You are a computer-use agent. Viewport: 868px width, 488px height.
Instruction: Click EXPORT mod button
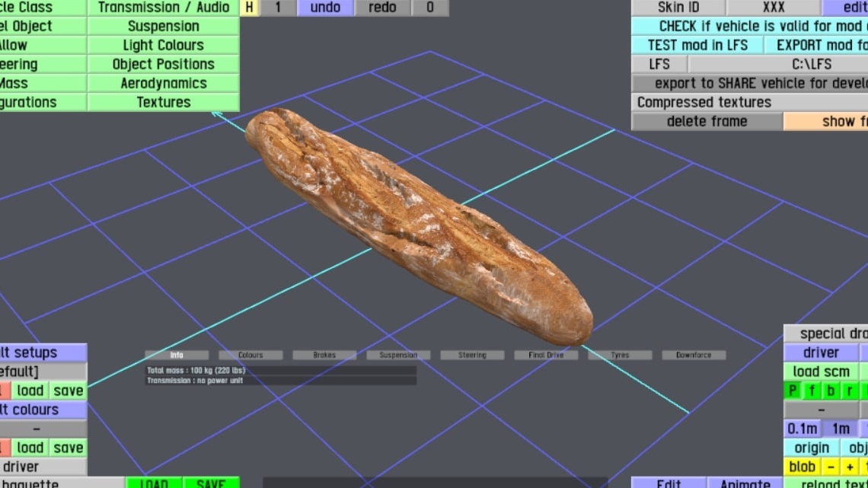click(816, 45)
